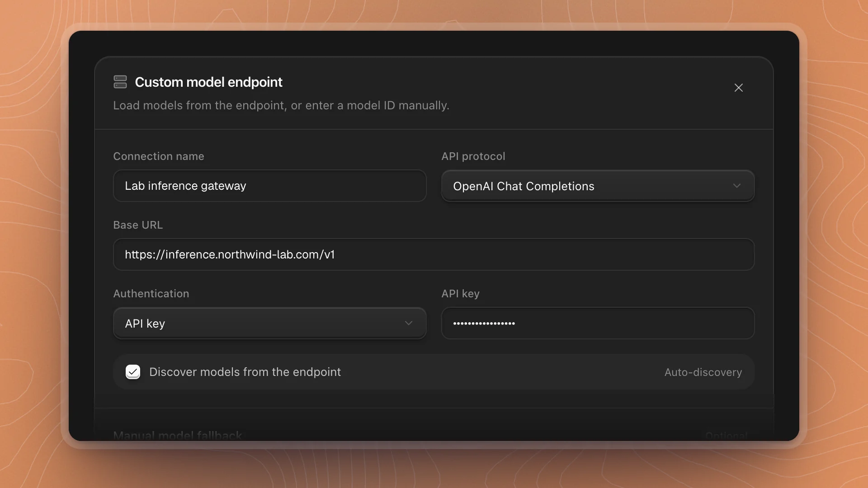
Task: Uncheck Discover models from the endpoint
Action: click(133, 372)
